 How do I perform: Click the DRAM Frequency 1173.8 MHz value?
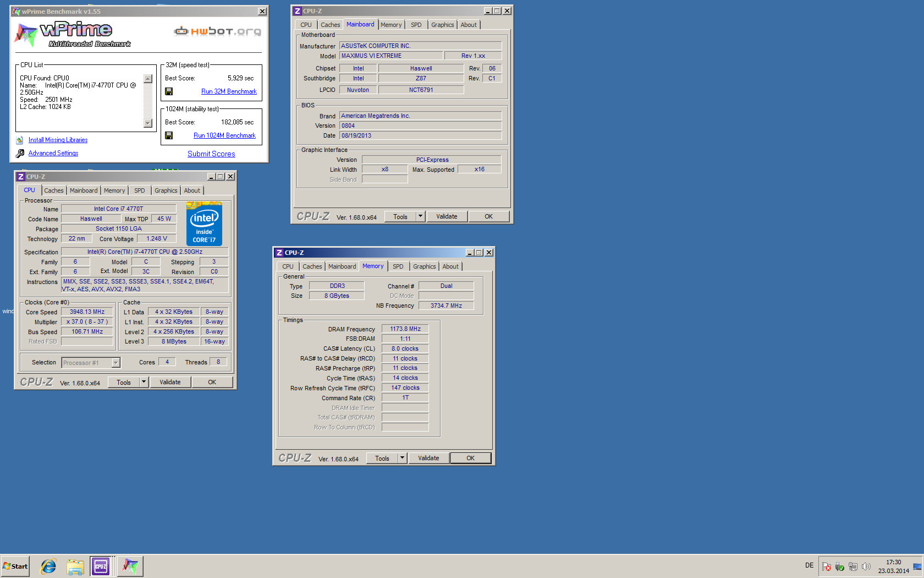(x=405, y=329)
